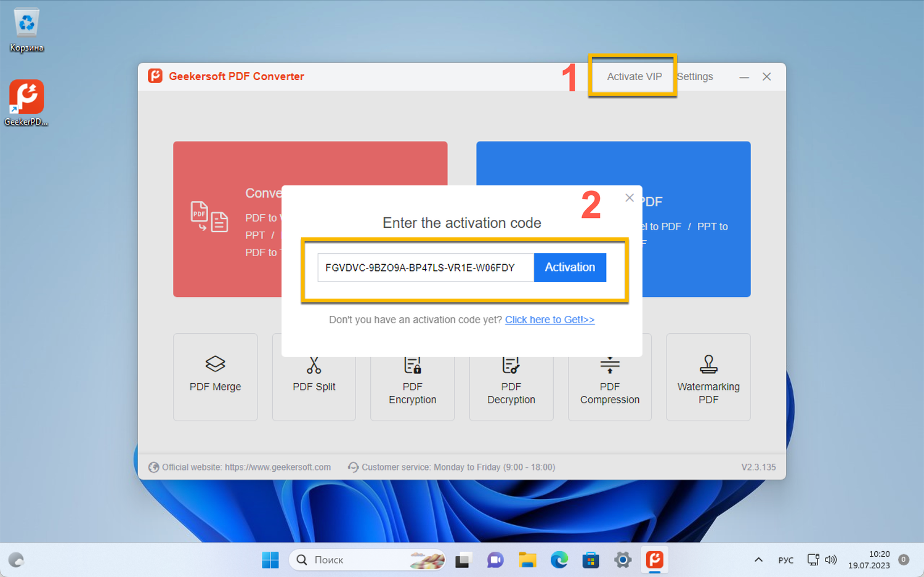The height and width of the screenshot is (577, 924).
Task: Click the version number V2.3.135
Action: click(758, 467)
